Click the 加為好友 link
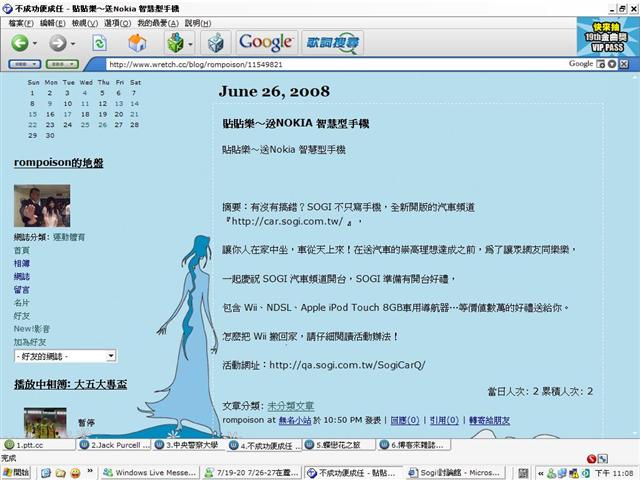 30,342
